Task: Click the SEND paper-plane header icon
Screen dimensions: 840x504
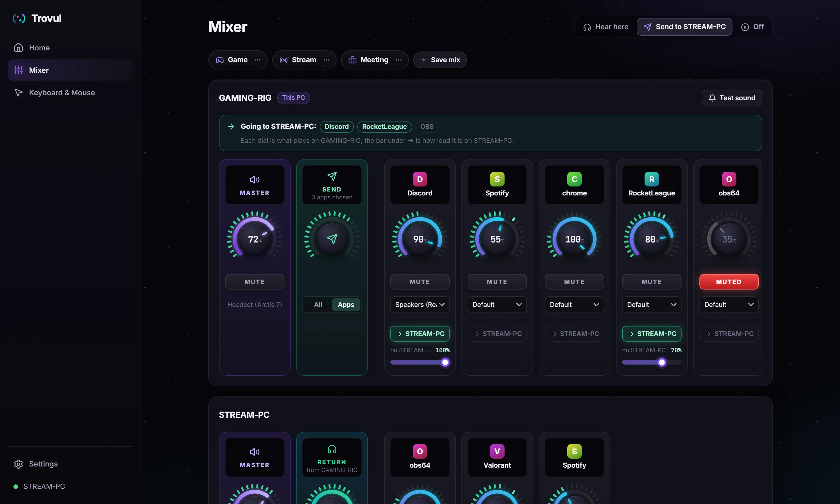Action: [x=332, y=176]
